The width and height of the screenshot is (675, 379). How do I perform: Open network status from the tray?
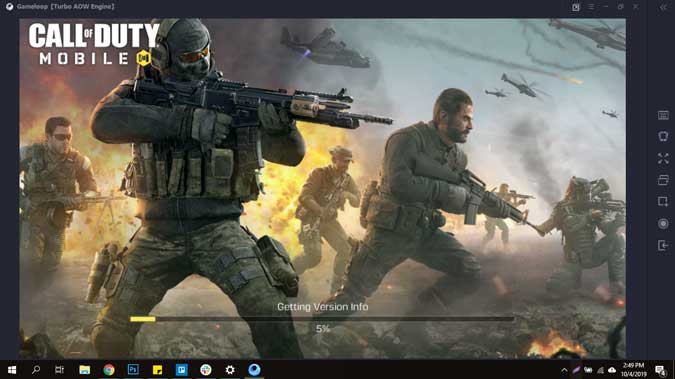tap(600, 370)
